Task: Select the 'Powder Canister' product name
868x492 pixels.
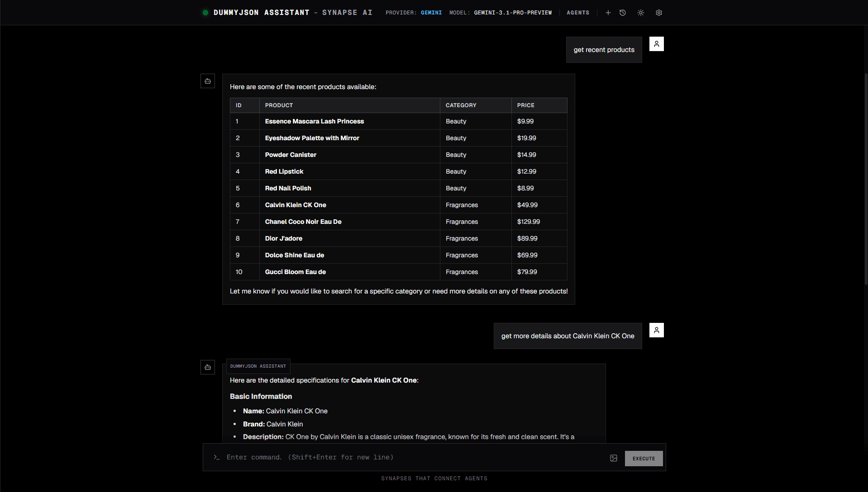Action: tap(291, 155)
